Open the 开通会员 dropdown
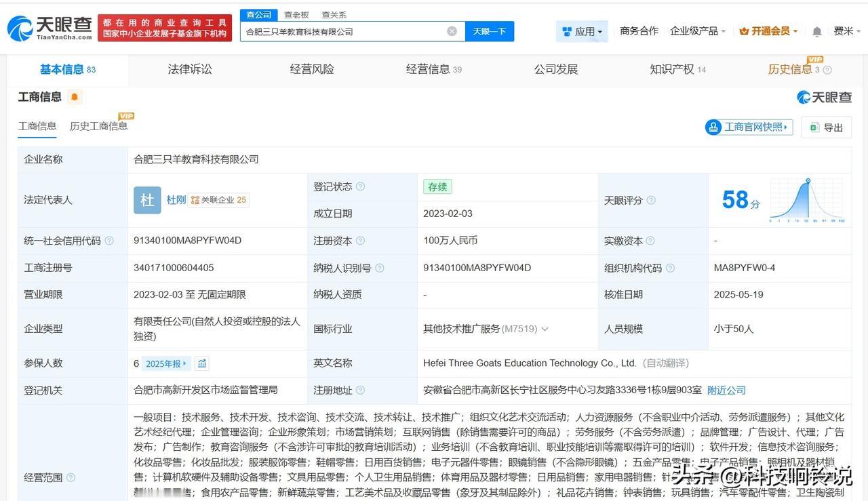Image resolution: width=868 pixels, height=501 pixels. coord(768,31)
